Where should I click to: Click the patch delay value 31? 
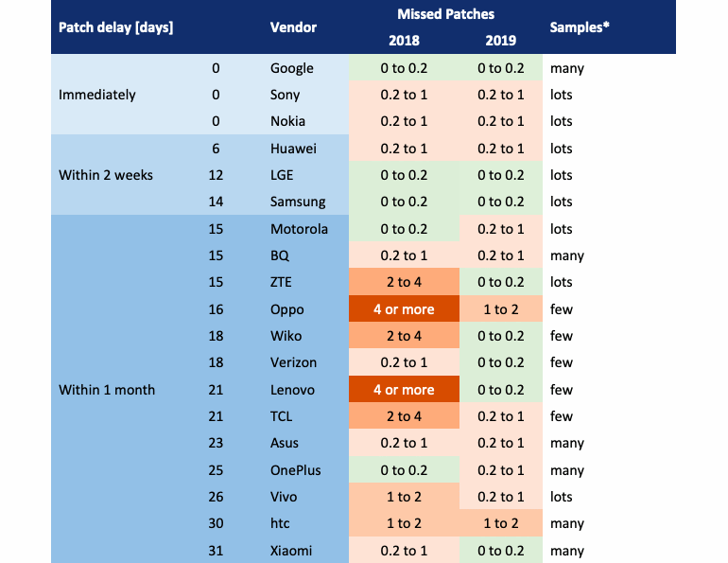tap(215, 551)
